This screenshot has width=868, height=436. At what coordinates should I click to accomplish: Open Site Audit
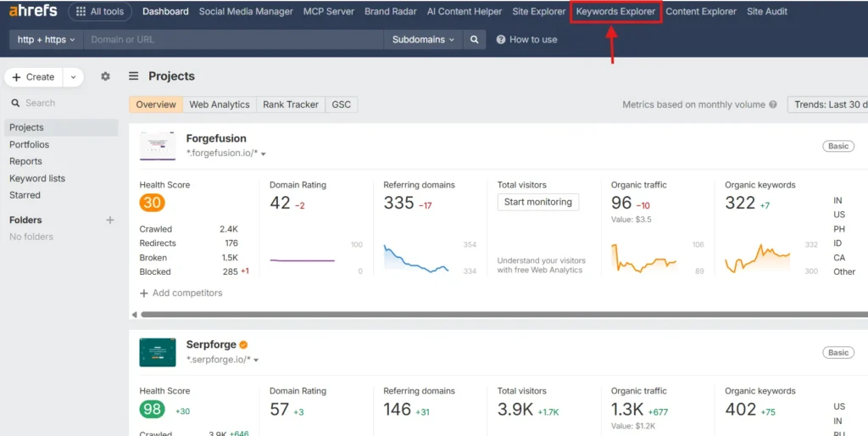(766, 11)
